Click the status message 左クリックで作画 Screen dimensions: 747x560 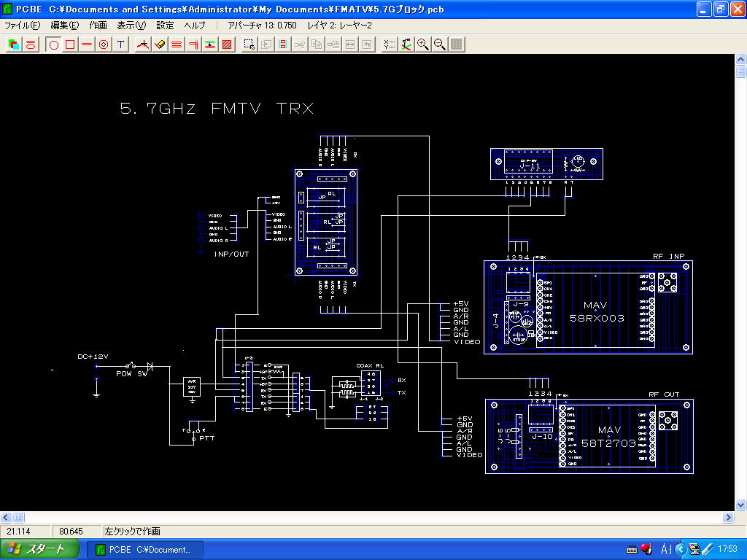pyautogui.click(x=133, y=532)
